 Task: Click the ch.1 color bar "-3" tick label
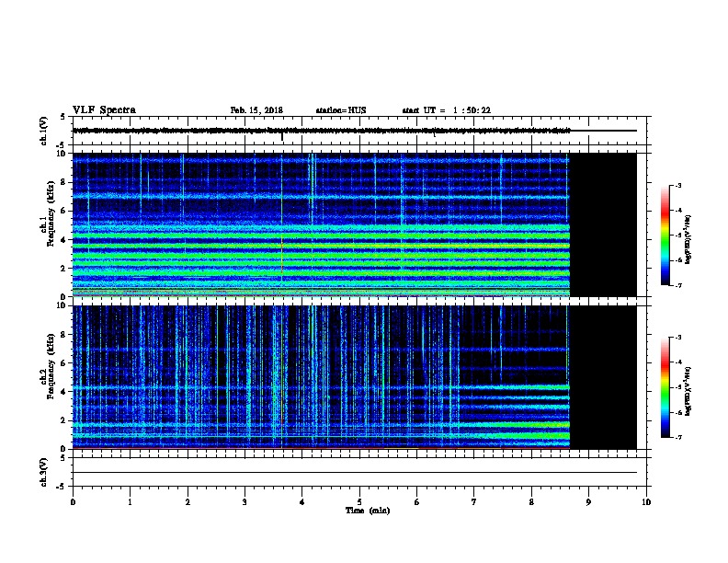point(677,185)
